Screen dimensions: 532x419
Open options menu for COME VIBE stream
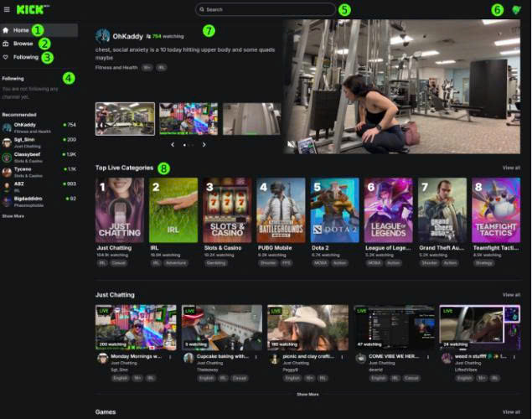[428, 357]
